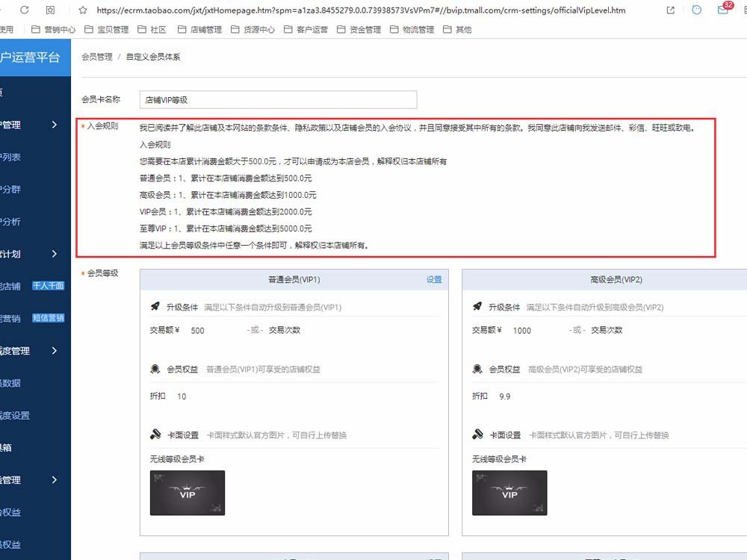Click the VIP card thumbnail under 普通会员(VIP1)
This screenshot has height=560, width=747.
[x=187, y=493]
